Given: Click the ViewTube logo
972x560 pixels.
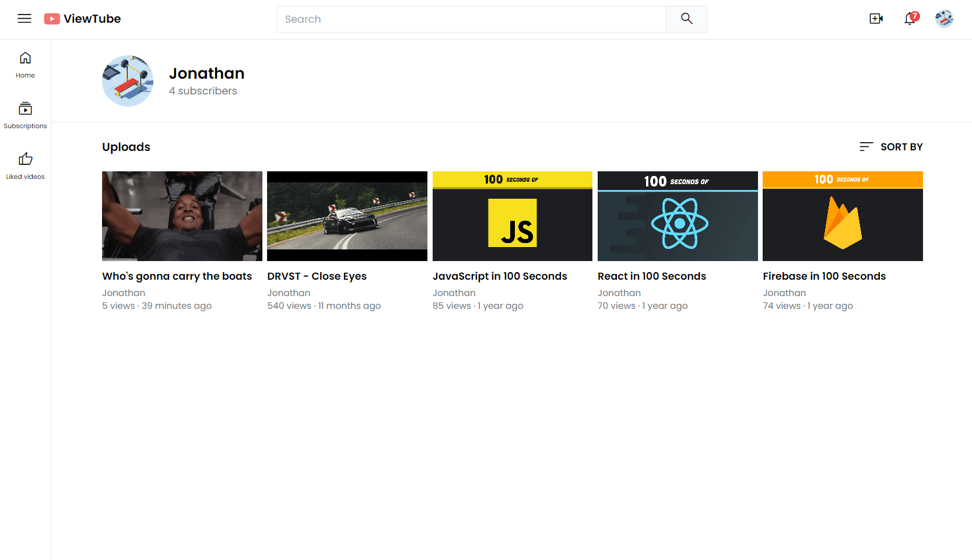Looking at the screenshot, I should pyautogui.click(x=82, y=19).
